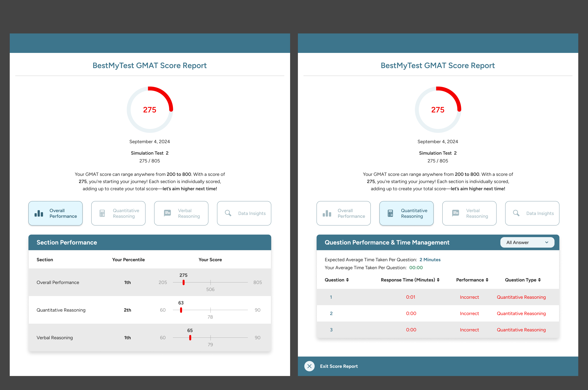
Task: Open Data Insights tab label in left panel
Action: click(x=252, y=213)
